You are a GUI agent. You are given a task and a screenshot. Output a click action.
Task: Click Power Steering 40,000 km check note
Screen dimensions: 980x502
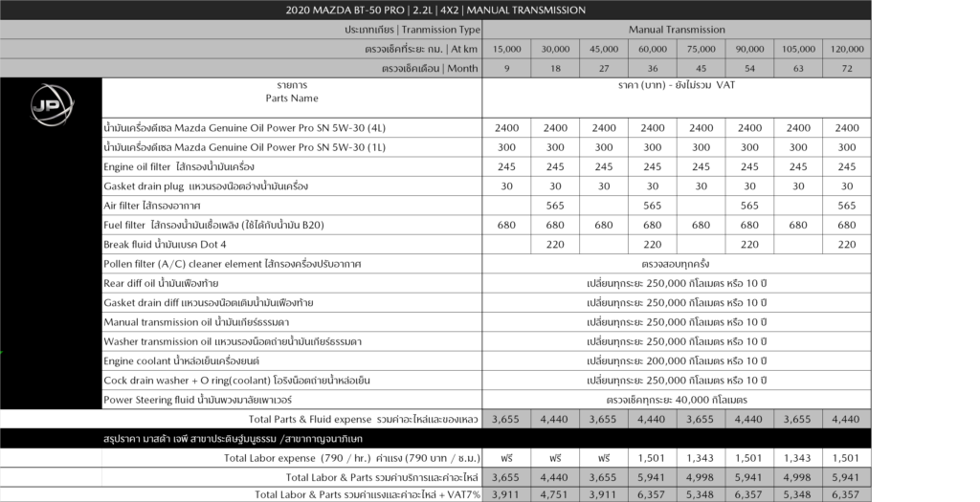(x=677, y=400)
